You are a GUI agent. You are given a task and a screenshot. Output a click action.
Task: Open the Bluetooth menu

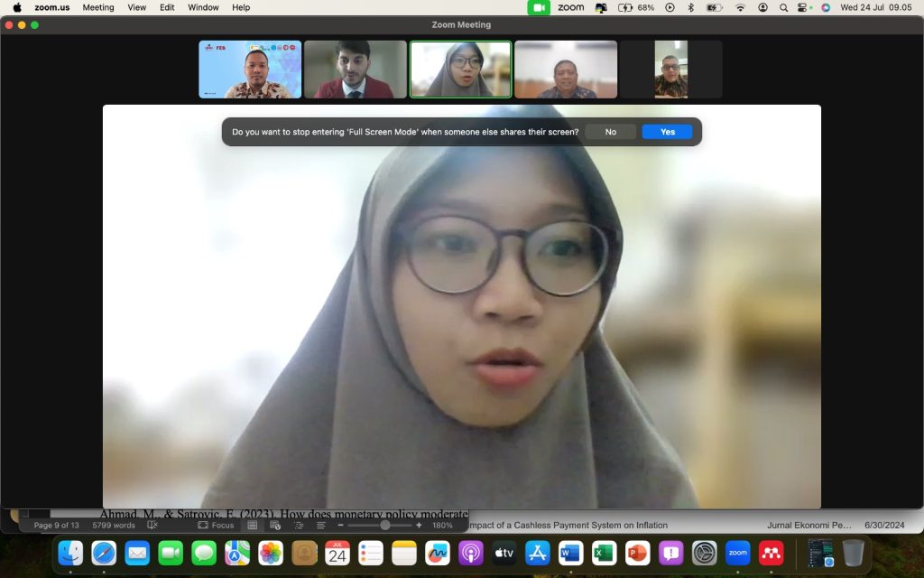click(x=689, y=7)
